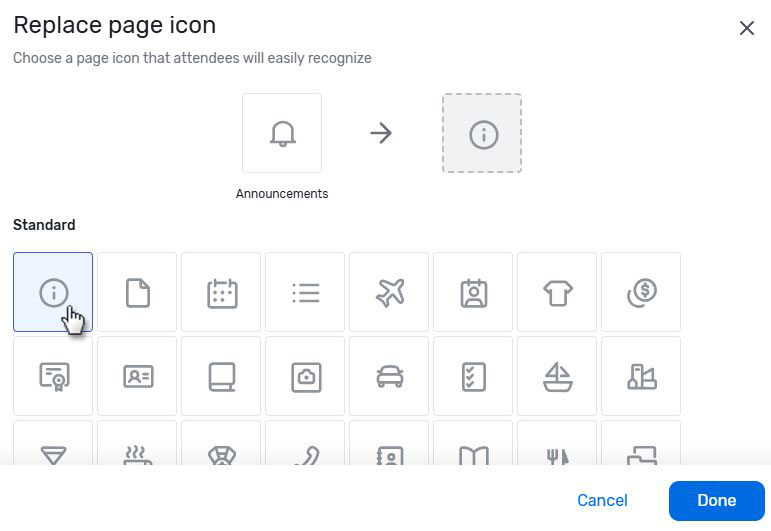Pick the car icon
Screen dimensions: 771x531
click(x=389, y=376)
